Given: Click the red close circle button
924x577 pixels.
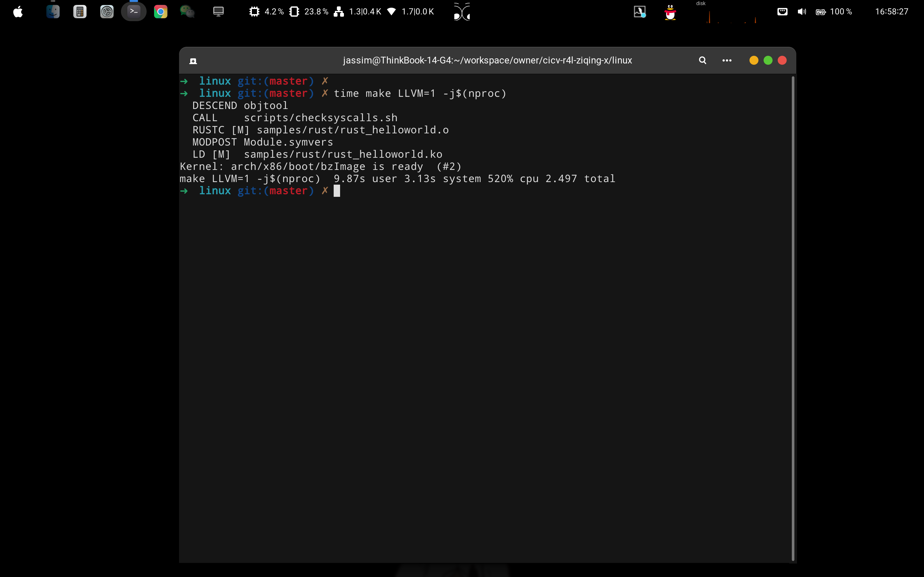Looking at the screenshot, I should [x=782, y=60].
